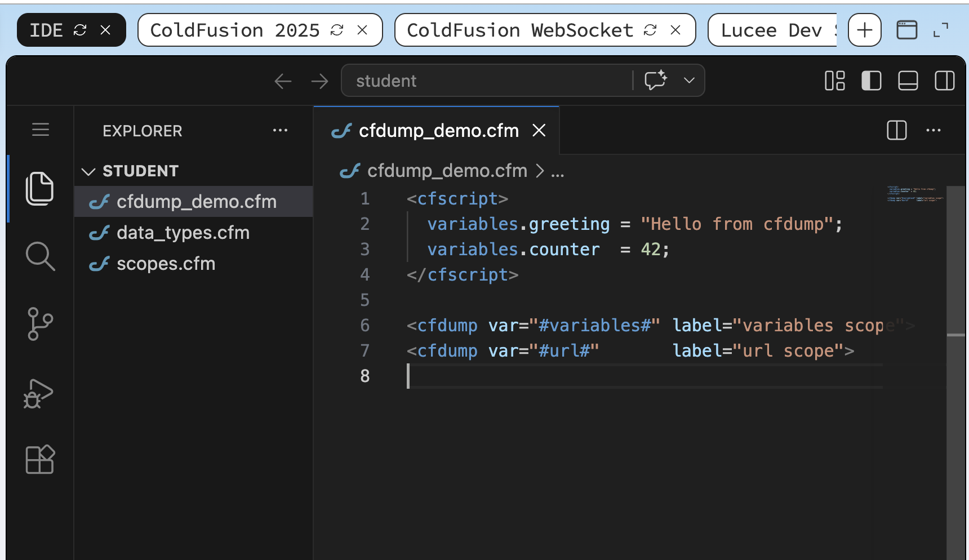Customize layout from the title bar icon
This screenshot has height=560, width=969.
835,81
